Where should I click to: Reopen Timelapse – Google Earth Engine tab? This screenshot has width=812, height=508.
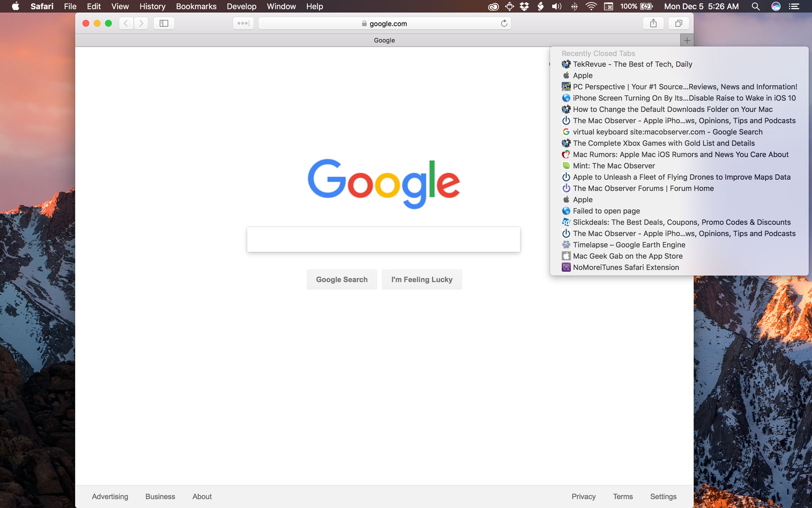(679, 245)
